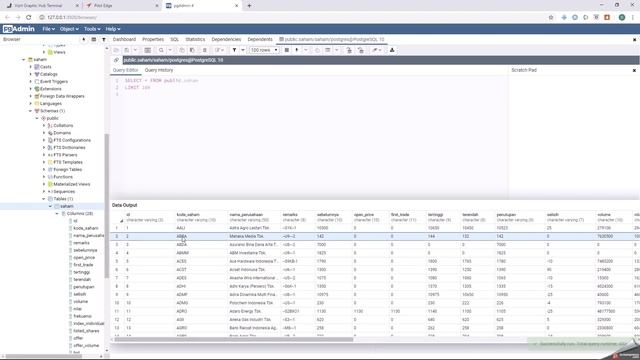Image resolution: width=640 pixels, height=360 pixels.
Task: Open the Help menu
Action: tap(113, 29)
